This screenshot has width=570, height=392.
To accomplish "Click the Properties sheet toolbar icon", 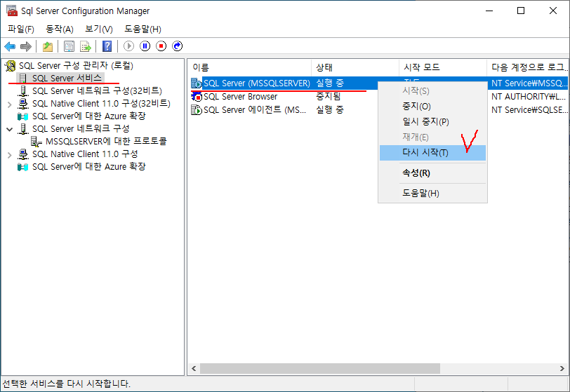I will point(69,46).
